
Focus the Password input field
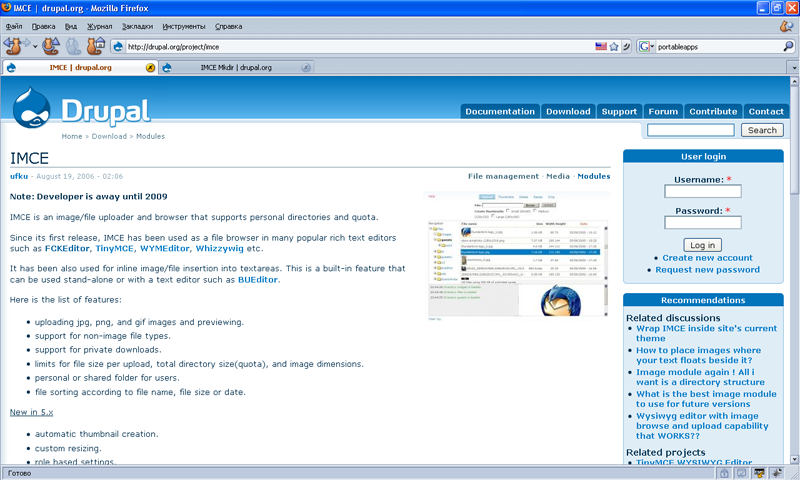point(703,222)
